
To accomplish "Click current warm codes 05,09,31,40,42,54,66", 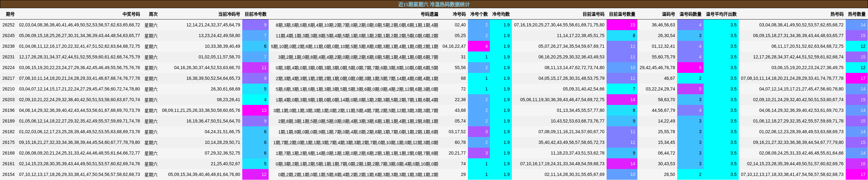I will coord(584,89).
